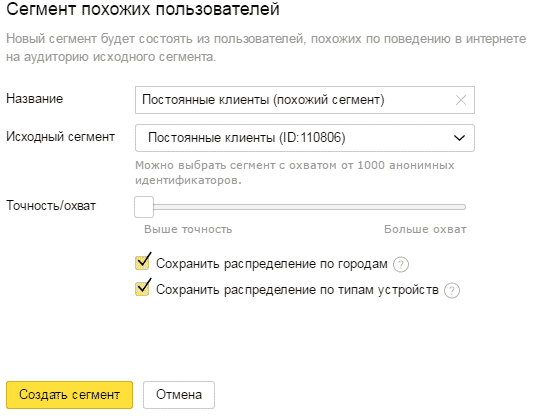This screenshot has height=416, width=544.
Task: Click the 'Сохранить распределение по городам' label text
Action: point(272,264)
